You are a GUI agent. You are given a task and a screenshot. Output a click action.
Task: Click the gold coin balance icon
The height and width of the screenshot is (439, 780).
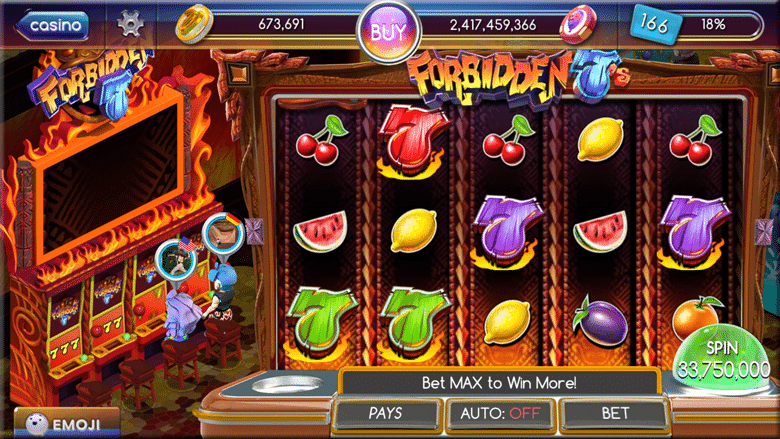[194, 24]
